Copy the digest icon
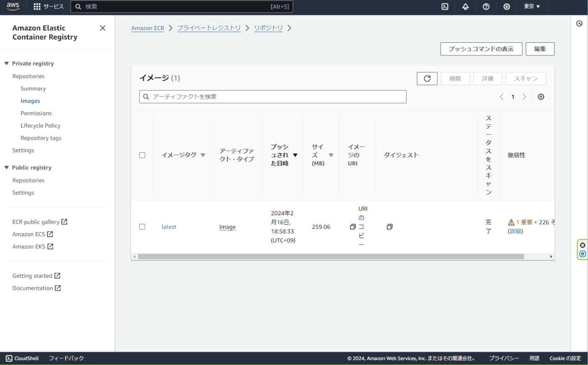The width and height of the screenshot is (588, 365). 389,227
